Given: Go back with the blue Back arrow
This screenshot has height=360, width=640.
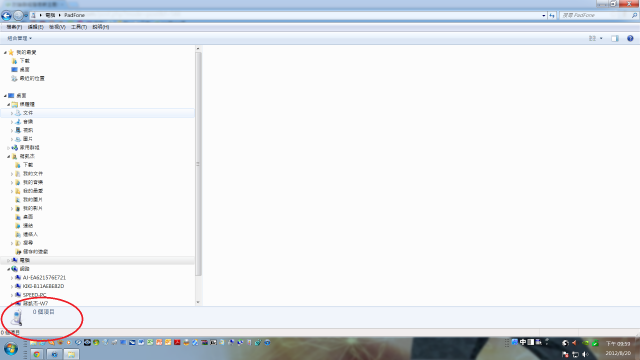Looking at the screenshot, I should [6, 16].
